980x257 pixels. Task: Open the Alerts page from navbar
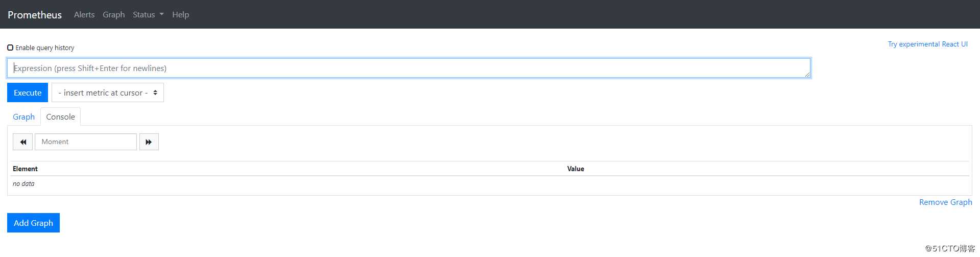pyautogui.click(x=84, y=15)
